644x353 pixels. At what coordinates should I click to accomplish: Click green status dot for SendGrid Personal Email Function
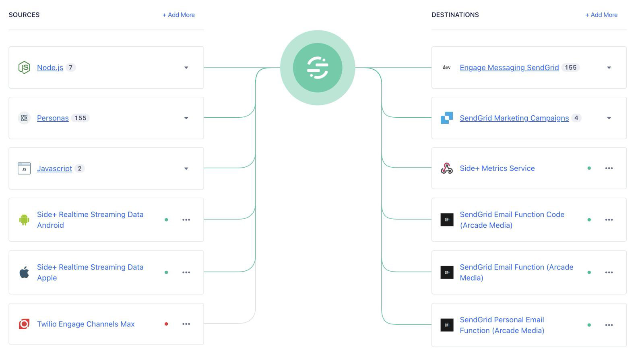tap(589, 325)
